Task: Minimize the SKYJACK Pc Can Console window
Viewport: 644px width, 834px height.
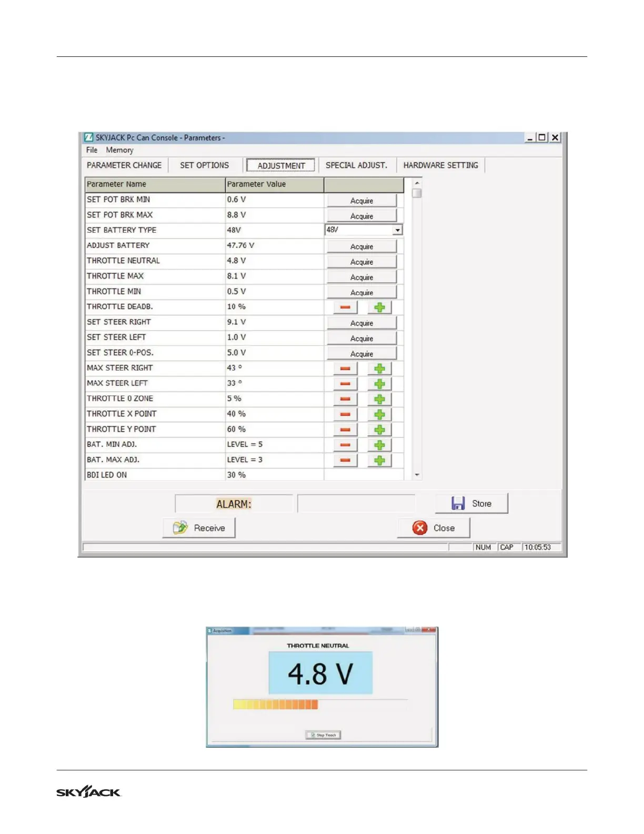Action: [x=530, y=137]
